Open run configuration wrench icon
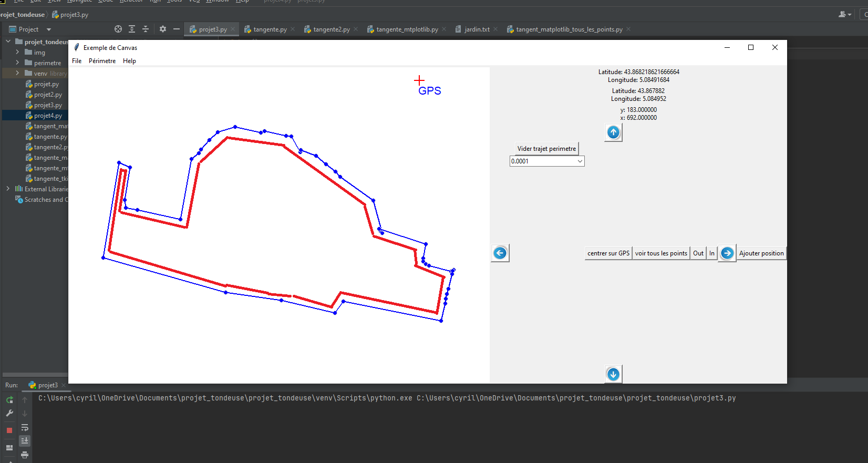This screenshot has width=868, height=463. click(x=9, y=414)
